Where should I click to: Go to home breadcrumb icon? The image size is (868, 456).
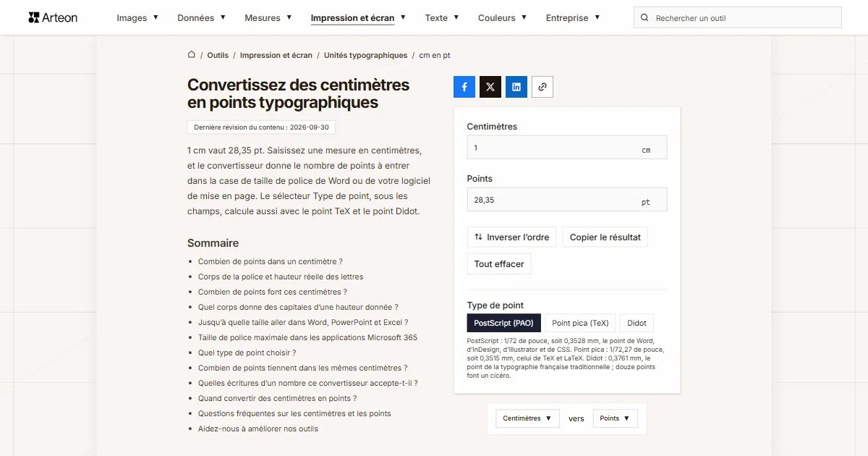(x=192, y=55)
